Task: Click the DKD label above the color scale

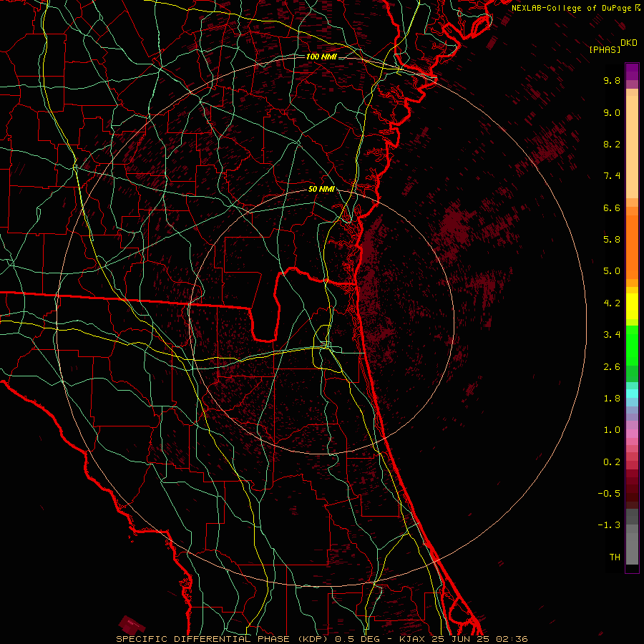Action: coord(629,43)
